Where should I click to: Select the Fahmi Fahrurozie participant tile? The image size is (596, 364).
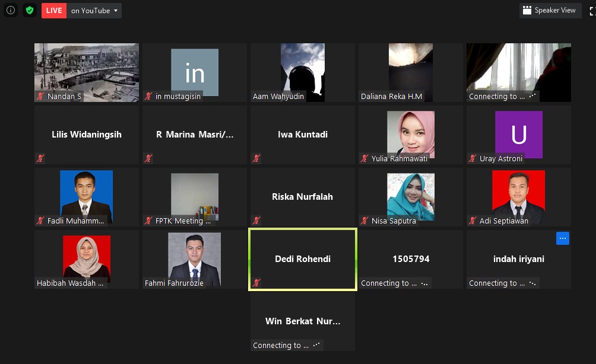(195, 259)
